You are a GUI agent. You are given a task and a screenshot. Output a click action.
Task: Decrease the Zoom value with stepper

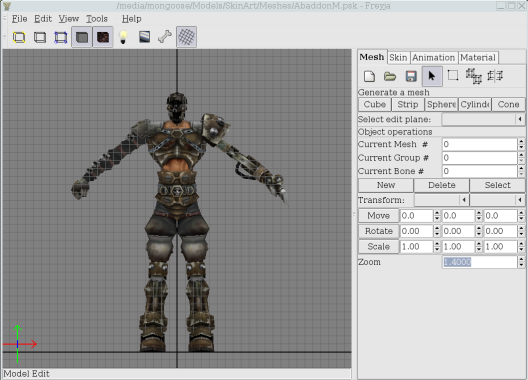[521, 265]
